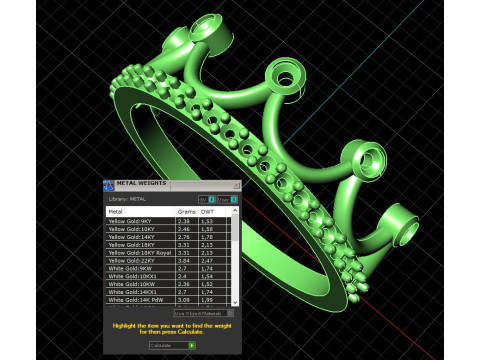Click the 3.09 grams value cell
Image resolution: width=480 pixels, height=360 pixels.
point(187,300)
